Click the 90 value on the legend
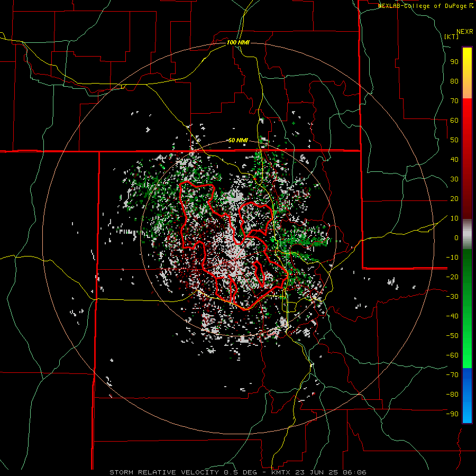 [454, 62]
